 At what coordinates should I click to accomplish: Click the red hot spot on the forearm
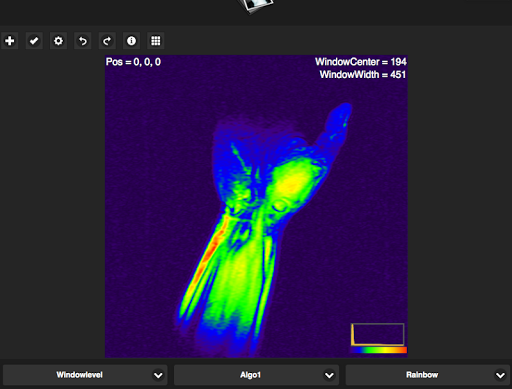[x=209, y=252]
